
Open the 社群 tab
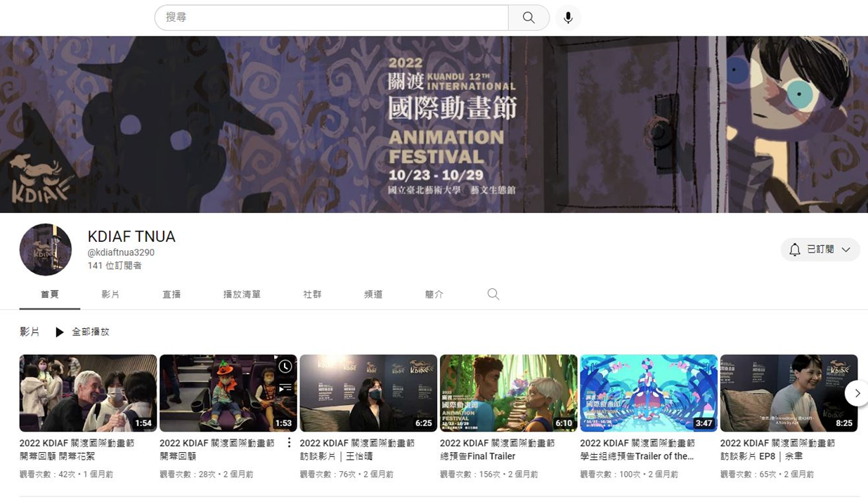point(312,295)
